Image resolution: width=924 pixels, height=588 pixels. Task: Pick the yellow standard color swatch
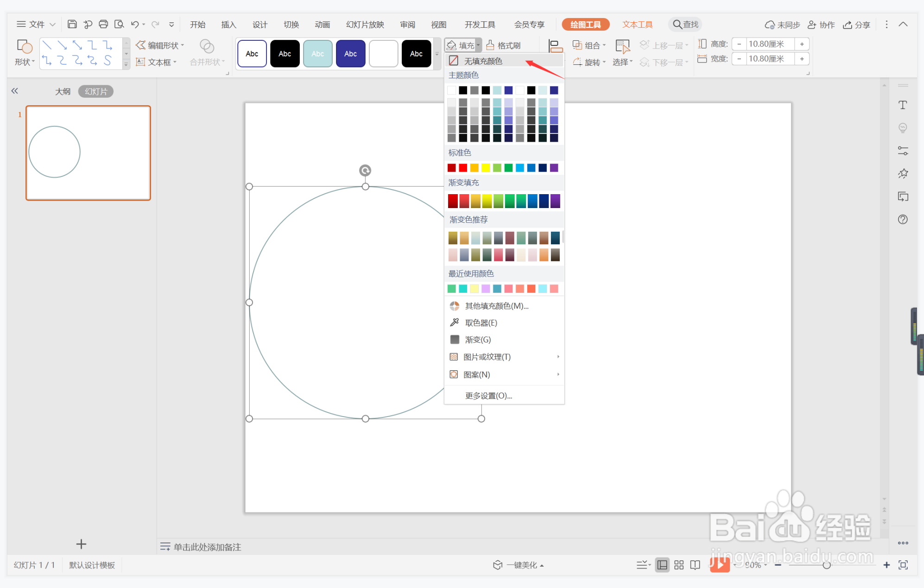[x=485, y=168]
